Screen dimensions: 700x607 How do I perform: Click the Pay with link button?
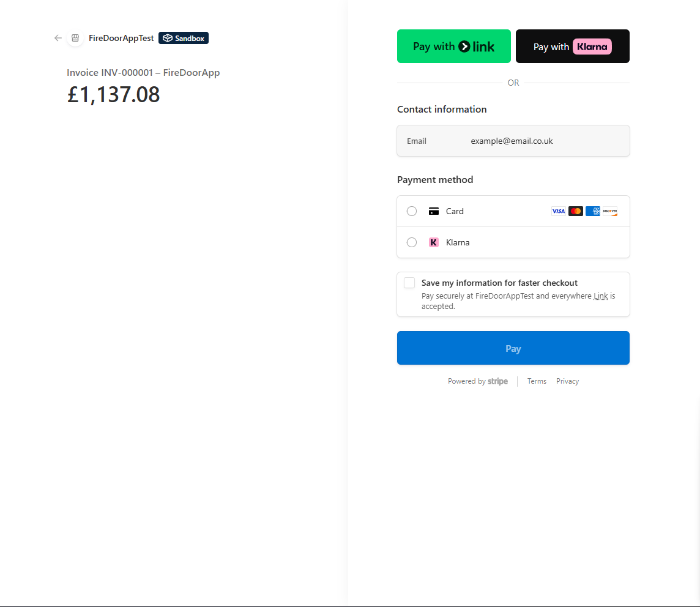pyautogui.click(x=453, y=46)
